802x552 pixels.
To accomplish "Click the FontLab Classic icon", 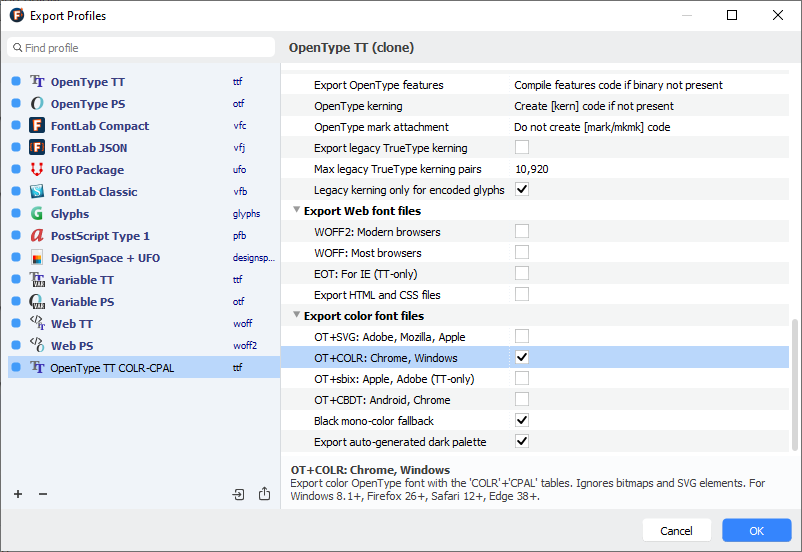I will click(37, 191).
